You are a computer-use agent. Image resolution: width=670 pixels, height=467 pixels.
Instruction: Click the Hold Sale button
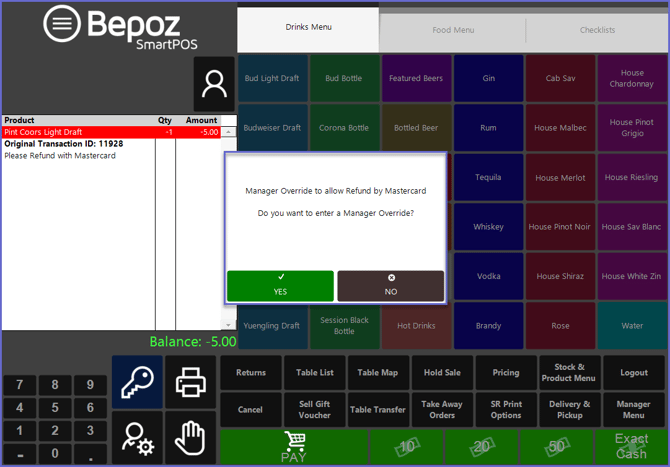[x=441, y=373]
